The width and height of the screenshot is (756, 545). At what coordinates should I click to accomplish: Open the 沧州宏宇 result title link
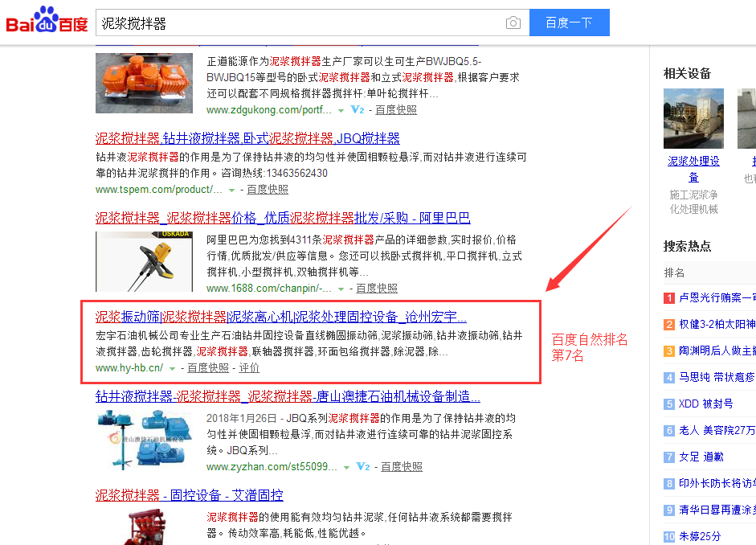[280, 316]
